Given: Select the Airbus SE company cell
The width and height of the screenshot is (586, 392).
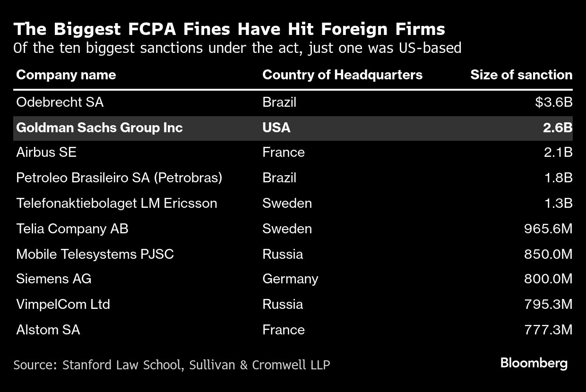Looking at the screenshot, I should pyautogui.click(x=46, y=153).
